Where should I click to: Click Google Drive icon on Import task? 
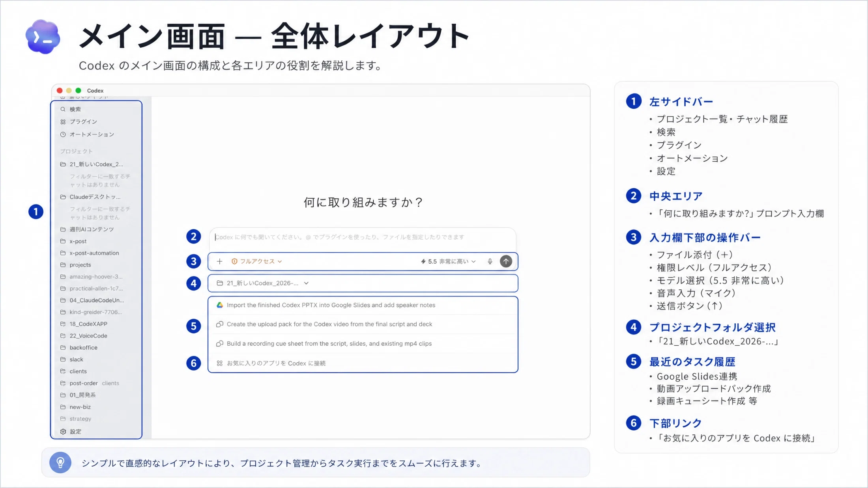pyautogui.click(x=220, y=305)
